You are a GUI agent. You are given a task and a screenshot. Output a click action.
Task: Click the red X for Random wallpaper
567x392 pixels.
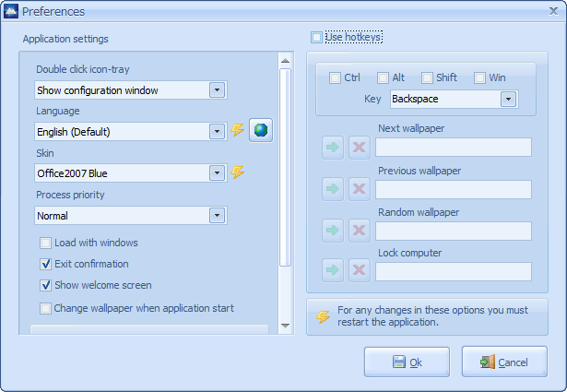tap(359, 230)
